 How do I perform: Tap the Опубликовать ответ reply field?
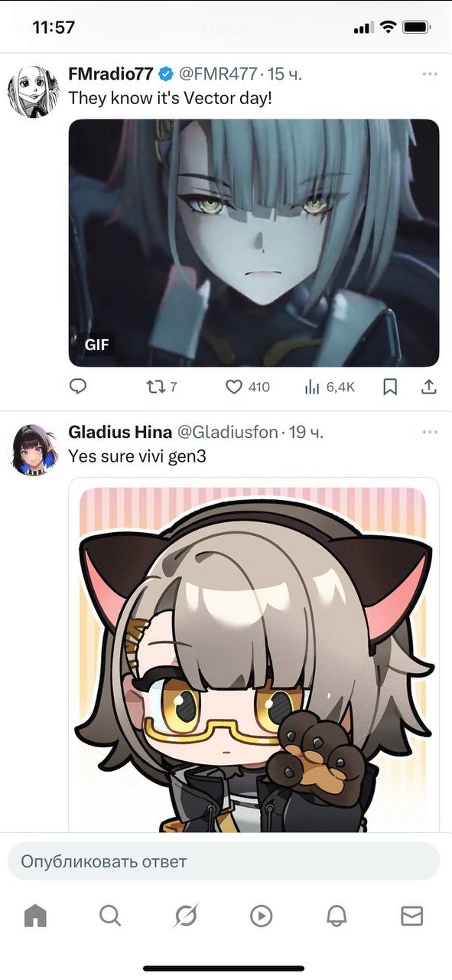click(223, 861)
